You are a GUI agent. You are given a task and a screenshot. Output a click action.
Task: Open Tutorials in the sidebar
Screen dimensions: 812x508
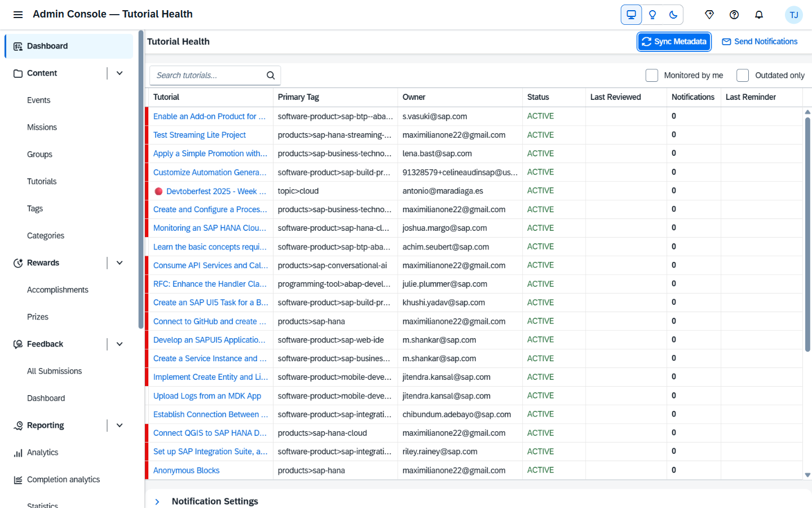(x=42, y=182)
